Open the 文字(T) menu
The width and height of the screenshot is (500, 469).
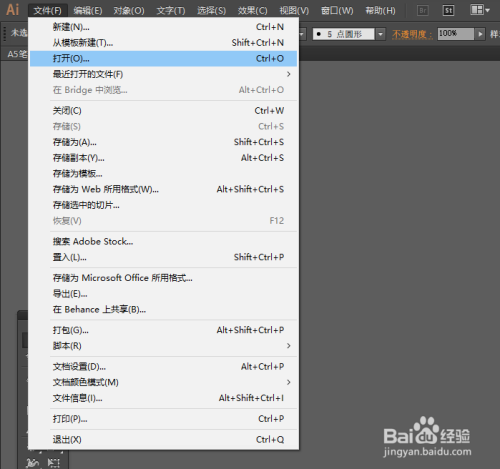pyautogui.click(x=171, y=11)
